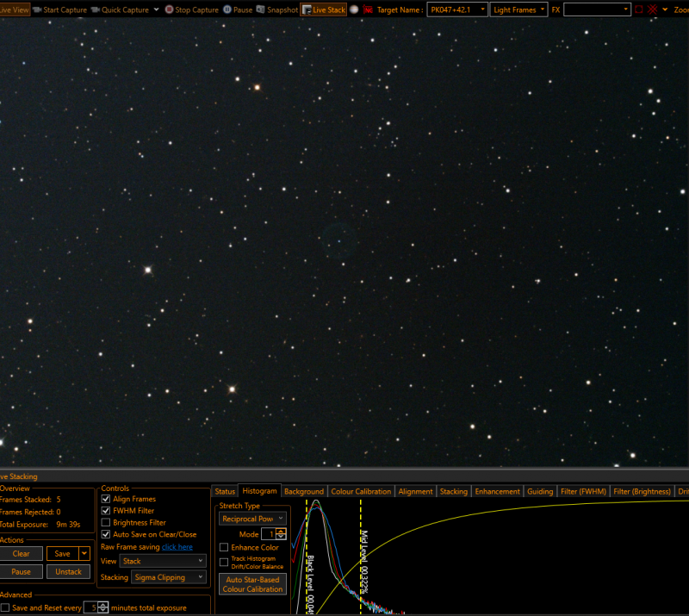Click Quick Capture in the toolbar

(120, 9)
